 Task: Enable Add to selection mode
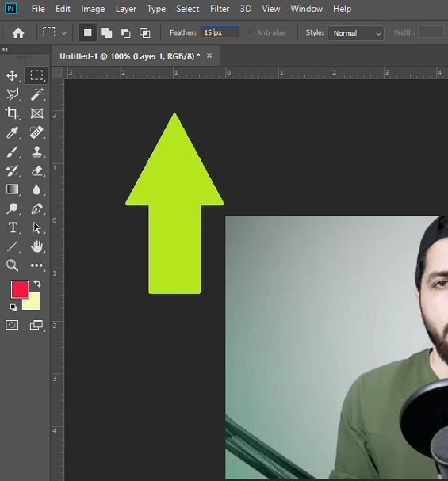tap(106, 32)
